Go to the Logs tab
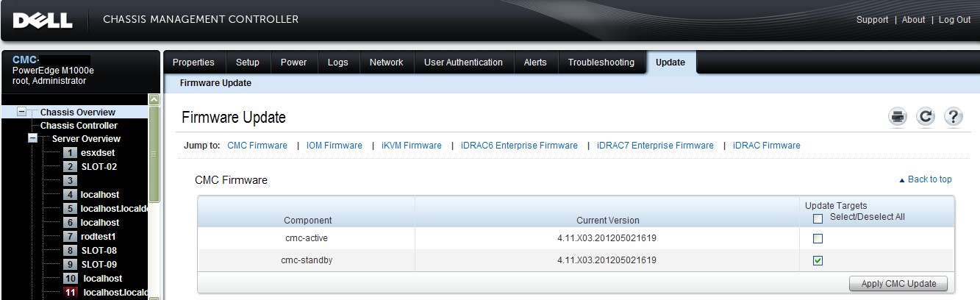The height and width of the screenshot is (300, 980). pos(338,63)
